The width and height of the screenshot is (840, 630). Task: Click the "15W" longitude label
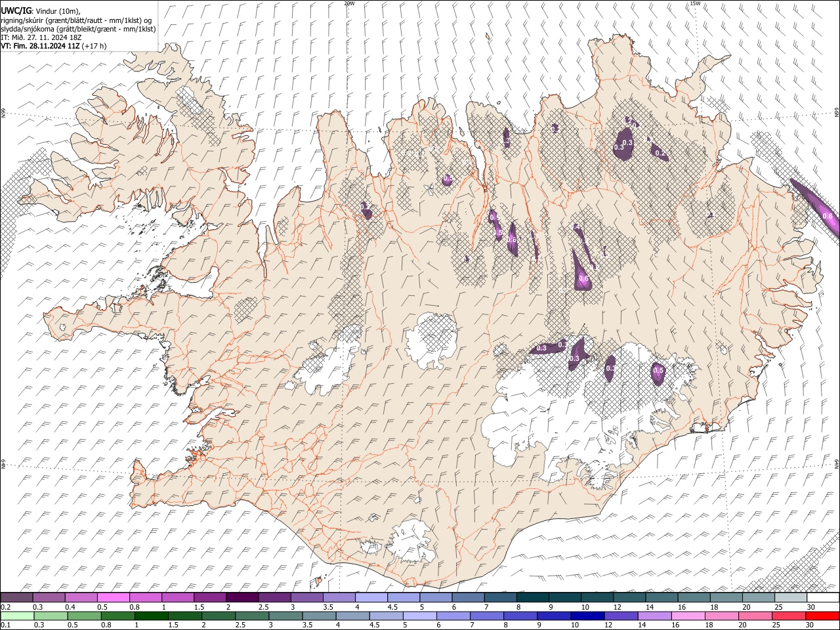pos(695,3)
